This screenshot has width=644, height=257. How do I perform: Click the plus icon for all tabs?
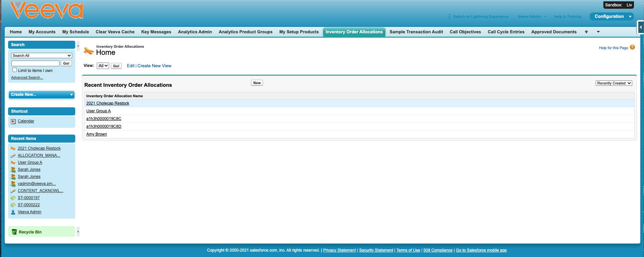[x=586, y=32]
